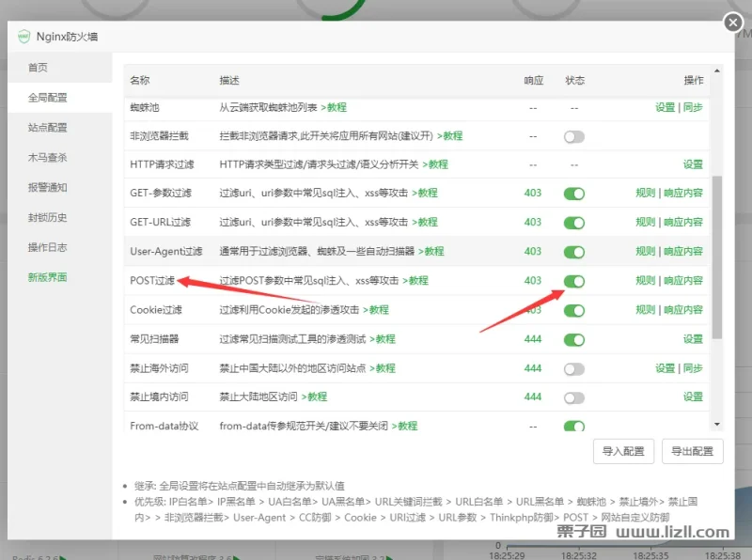Click 403 response code for GET-参数过滤
The image size is (752, 560).
coord(532,193)
